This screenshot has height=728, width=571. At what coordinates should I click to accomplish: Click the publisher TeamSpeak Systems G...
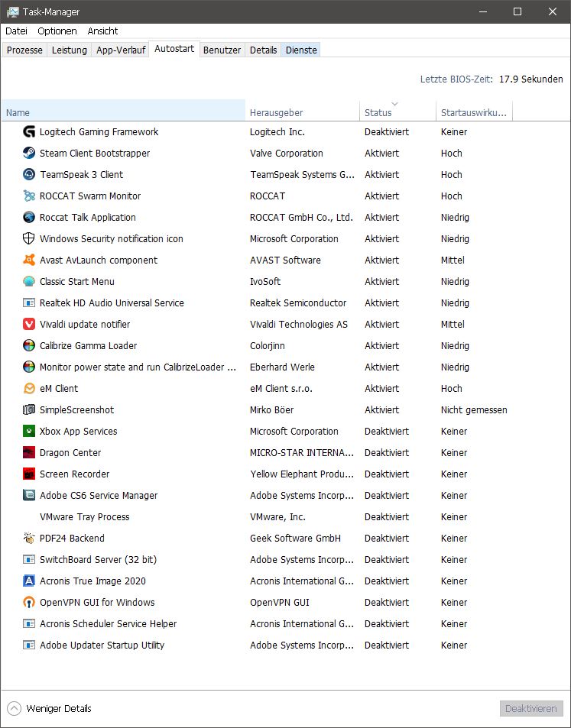pyautogui.click(x=302, y=175)
